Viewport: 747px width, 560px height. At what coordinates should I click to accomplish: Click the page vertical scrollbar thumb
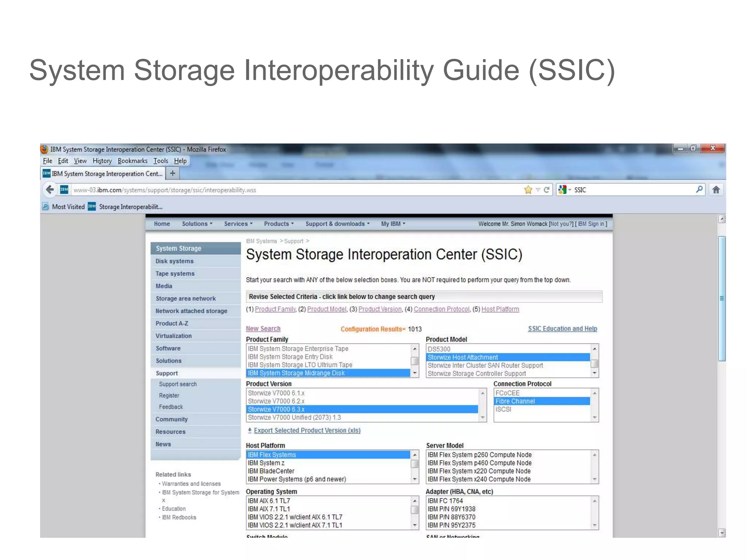721,298
